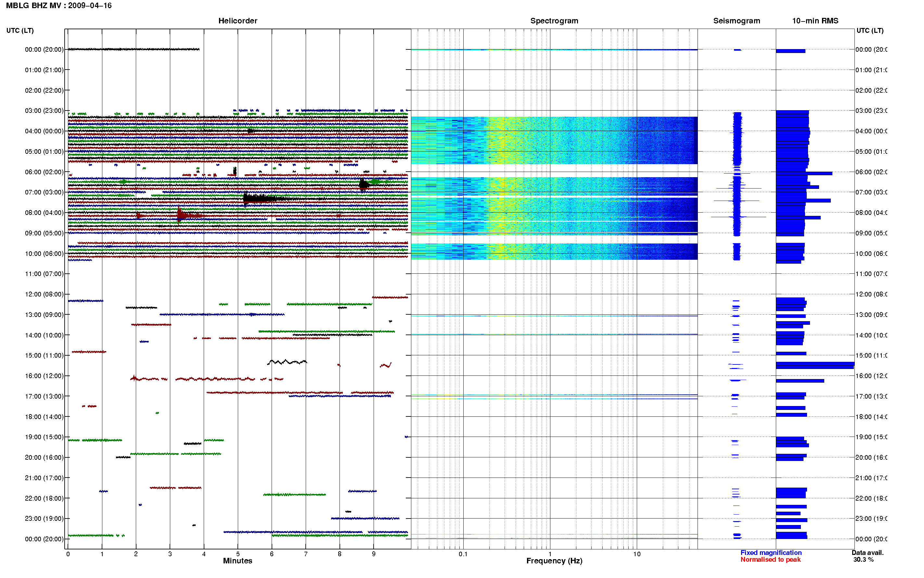Click the Minutes axis label
Image resolution: width=924 pixels, height=578 pixels.
237,561
